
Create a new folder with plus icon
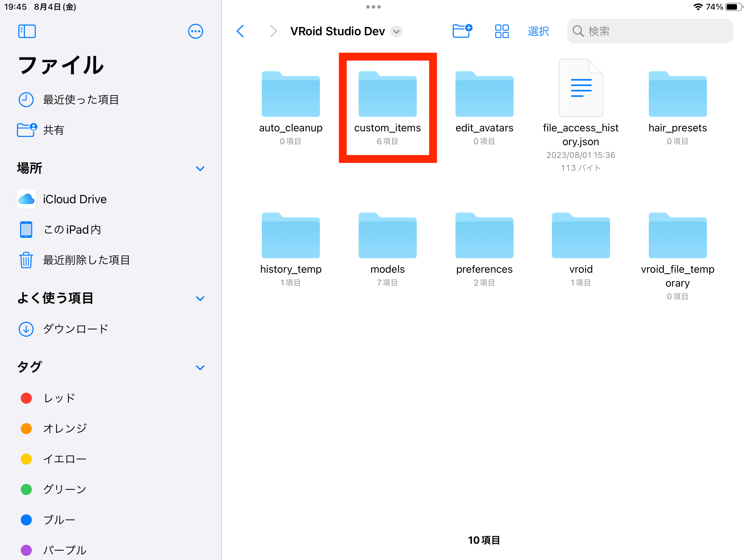pos(462,31)
